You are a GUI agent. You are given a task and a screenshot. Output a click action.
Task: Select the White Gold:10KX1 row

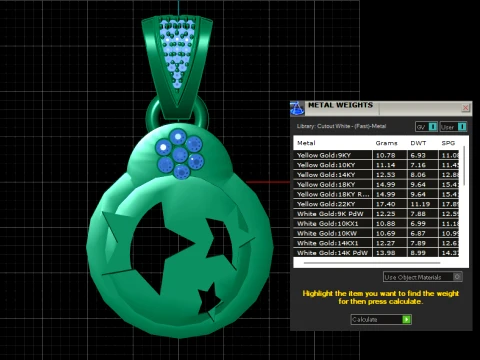(x=376, y=223)
